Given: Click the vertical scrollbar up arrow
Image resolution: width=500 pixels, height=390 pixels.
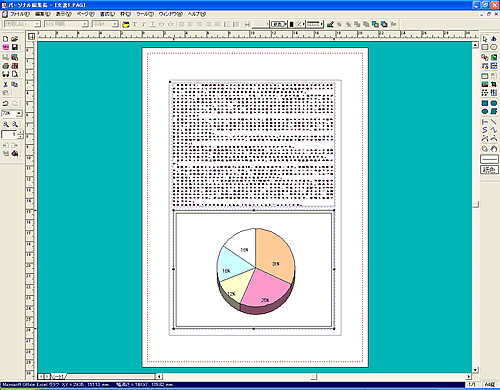Looking at the screenshot, I should pyautogui.click(x=475, y=45).
